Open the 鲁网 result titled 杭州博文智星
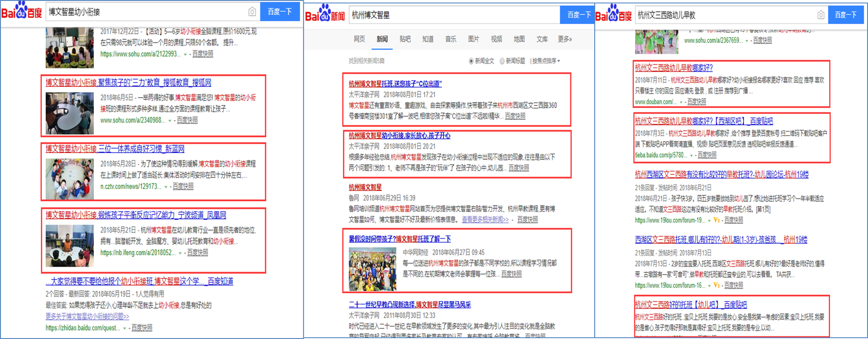The height and width of the screenshot is (339, 868). point(365,187)
